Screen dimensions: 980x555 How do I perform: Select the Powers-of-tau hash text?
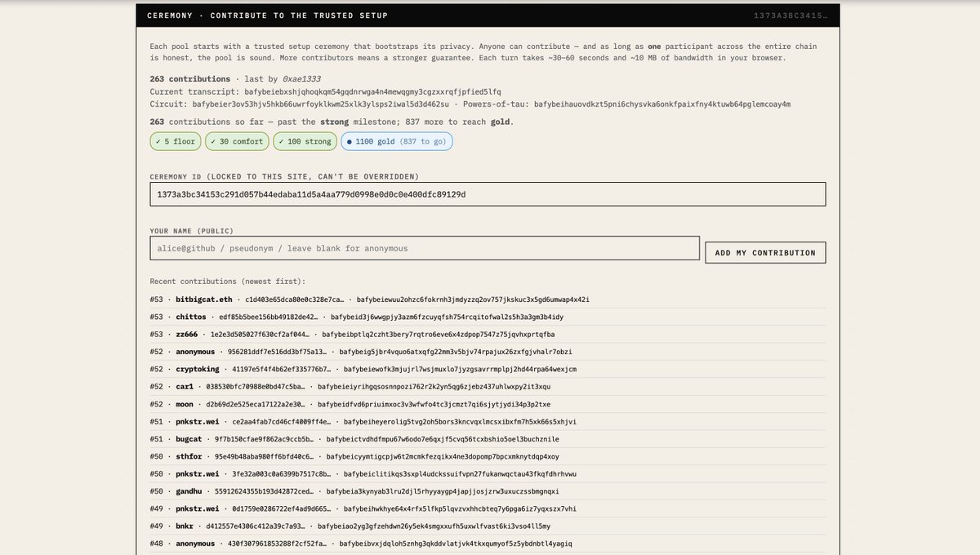[662, 104]
